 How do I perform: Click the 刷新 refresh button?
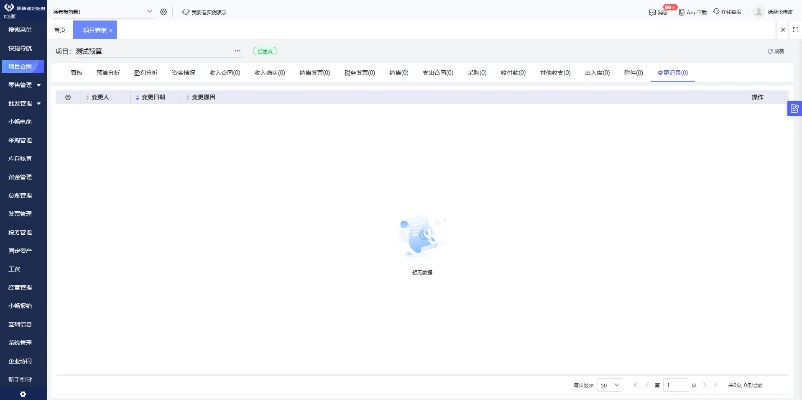point(775,50)
